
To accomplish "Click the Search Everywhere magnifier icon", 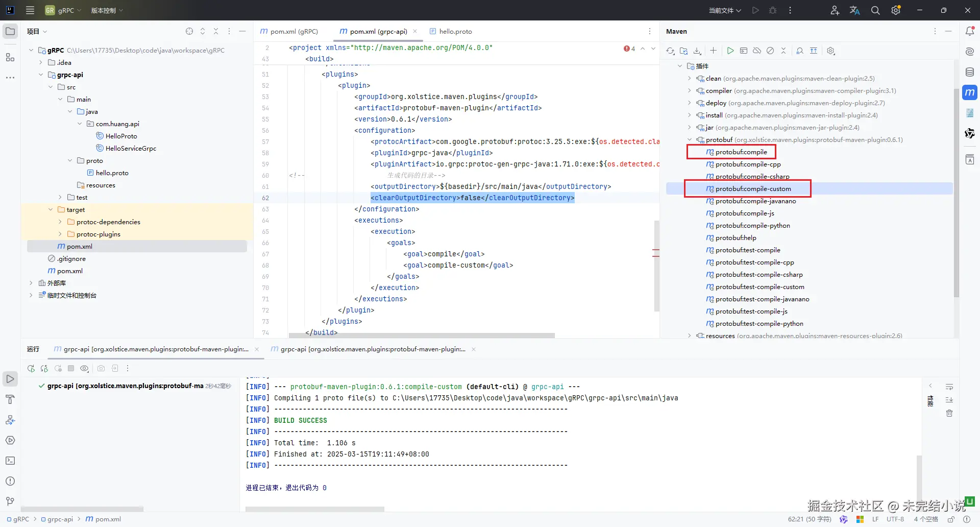I will pos(875,10).
